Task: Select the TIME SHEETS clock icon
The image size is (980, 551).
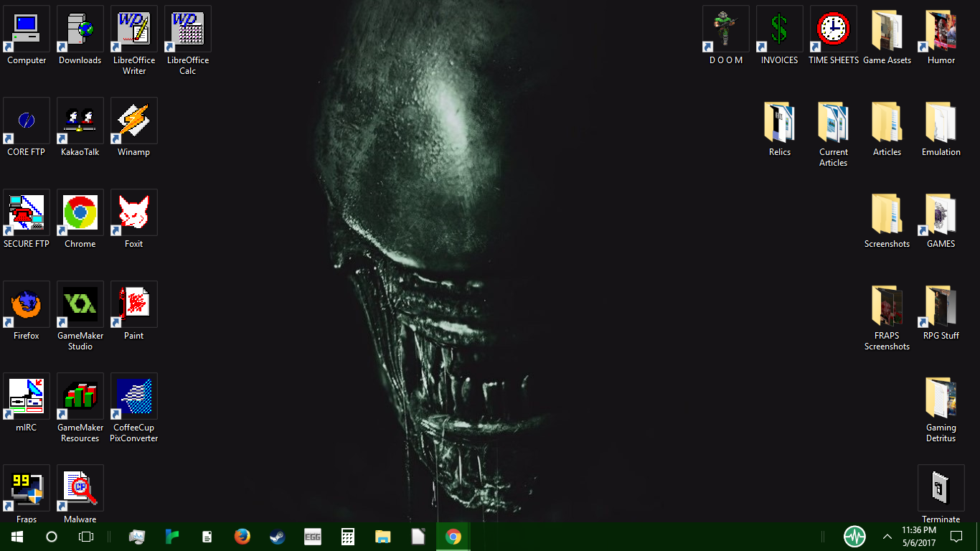Action: coord(834,29)
